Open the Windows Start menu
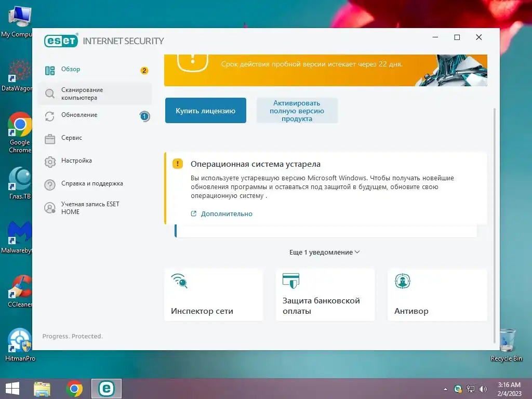 point(12,389)
